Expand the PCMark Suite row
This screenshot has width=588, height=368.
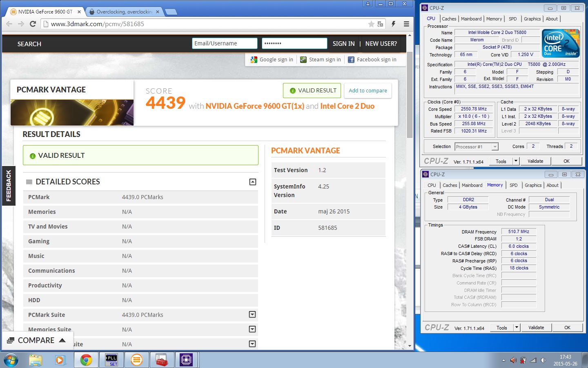(252, 314)
